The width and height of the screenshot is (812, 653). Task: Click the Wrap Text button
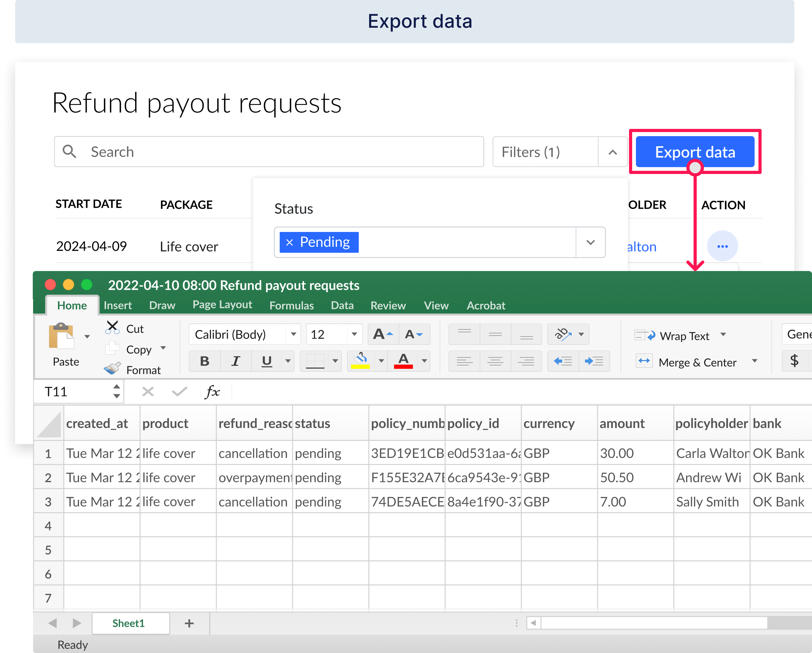click(x=672, y=335)
